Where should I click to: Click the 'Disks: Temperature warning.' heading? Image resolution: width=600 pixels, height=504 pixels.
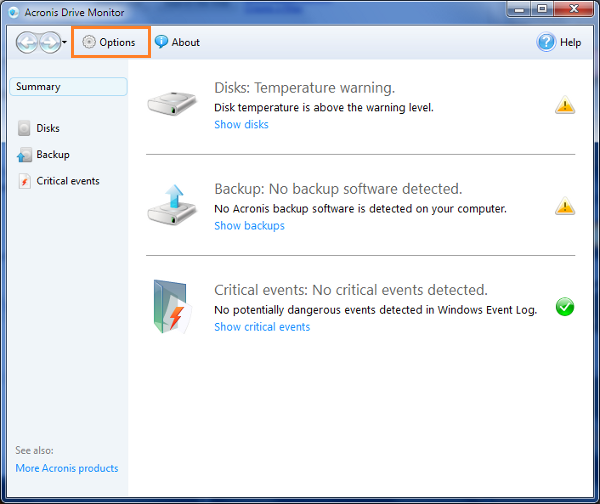[x=304, y=88]
